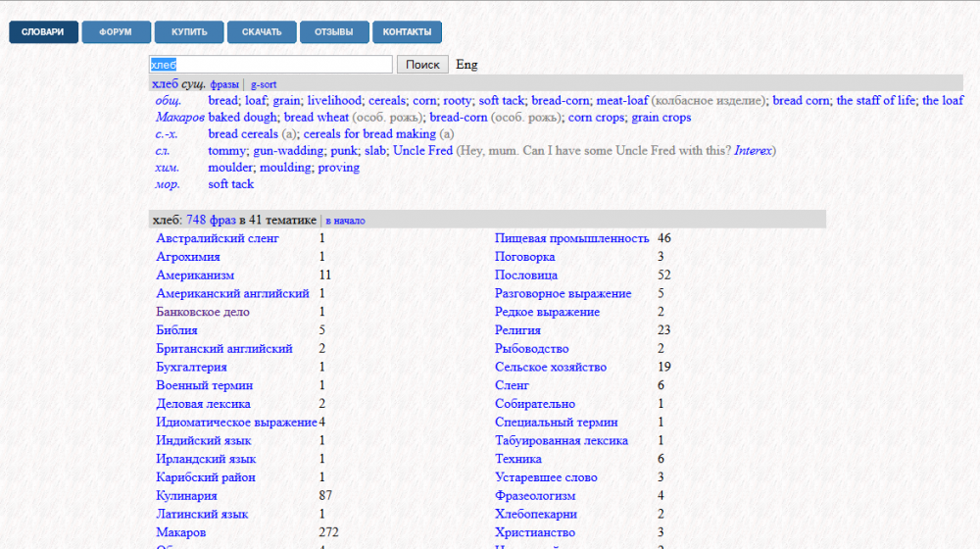Open the Австралийский сленг category

click(x=218, y=238)
